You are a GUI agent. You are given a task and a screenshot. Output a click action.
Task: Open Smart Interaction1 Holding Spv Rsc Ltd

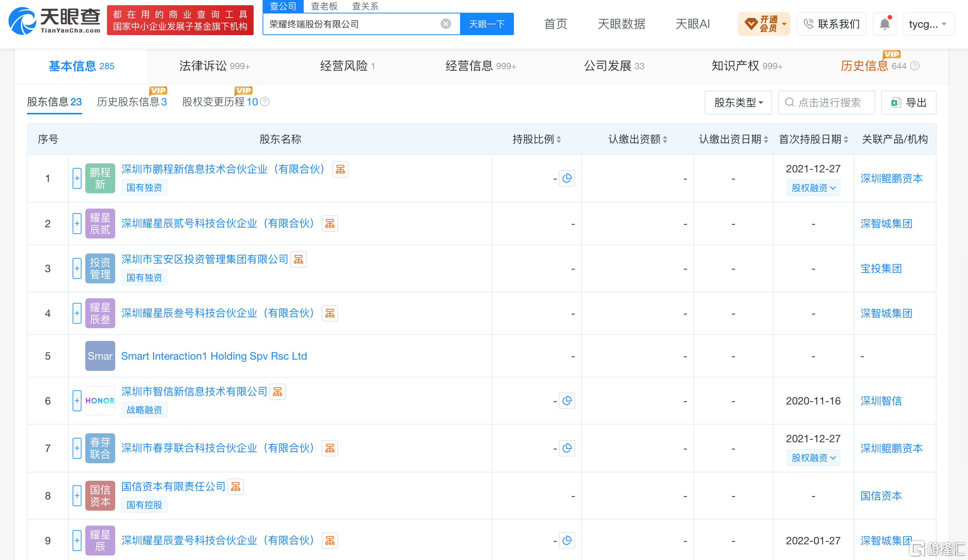[214, 356]
